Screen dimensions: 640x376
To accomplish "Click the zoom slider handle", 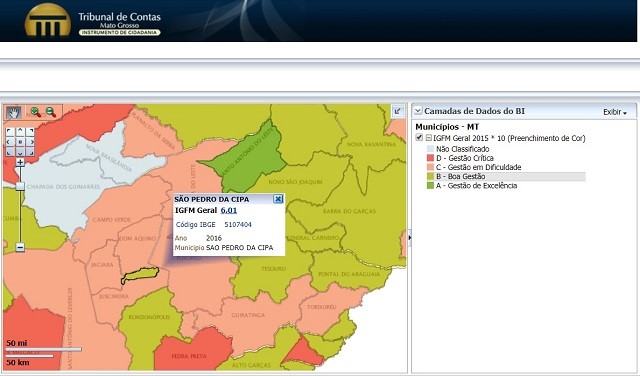I will coord(20,186).
